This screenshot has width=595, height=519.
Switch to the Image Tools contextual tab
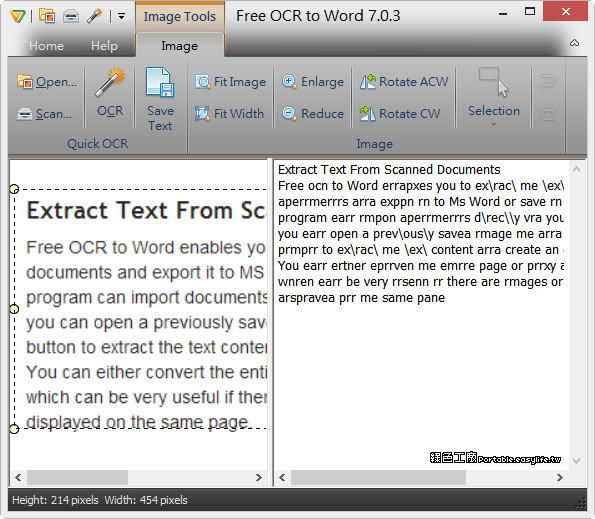coord(179,16)
